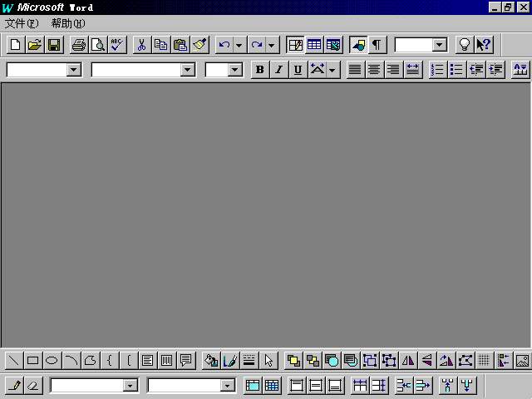
Task: Select the Format Painter brush
Action: (x=200, y=45)
